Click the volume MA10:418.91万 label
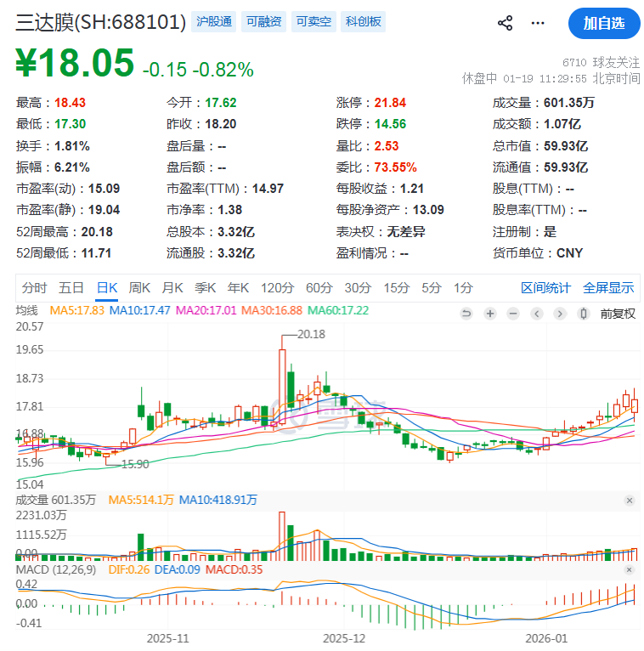 tap(217, 500)
